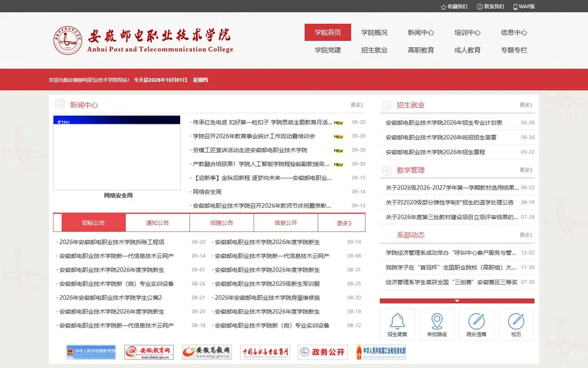
Task: Open 新闻中心 nav menu item
Action: pyautogui.click(x=421, y=33)
